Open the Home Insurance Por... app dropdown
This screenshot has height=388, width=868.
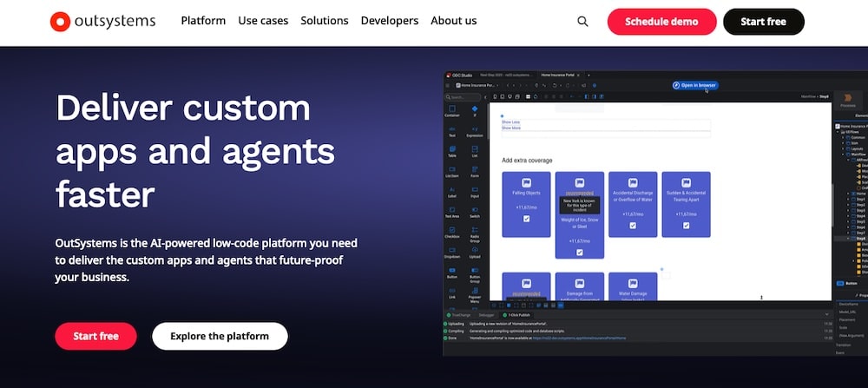pos(477,85)
